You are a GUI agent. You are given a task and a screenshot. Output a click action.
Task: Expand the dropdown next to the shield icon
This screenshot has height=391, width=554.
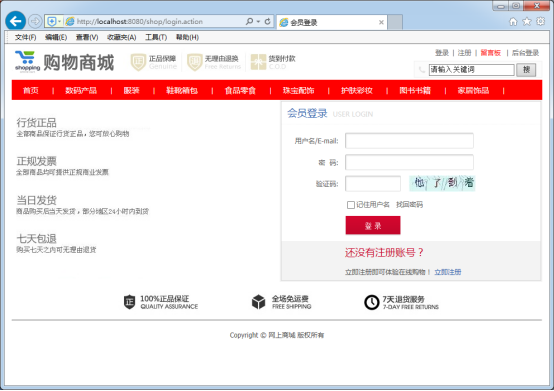[59, 22]
